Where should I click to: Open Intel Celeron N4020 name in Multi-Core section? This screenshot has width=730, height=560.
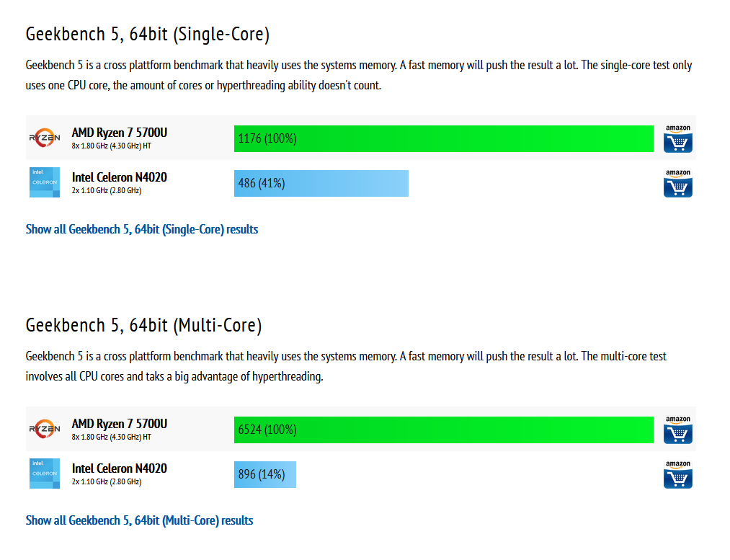pos(119,468)
